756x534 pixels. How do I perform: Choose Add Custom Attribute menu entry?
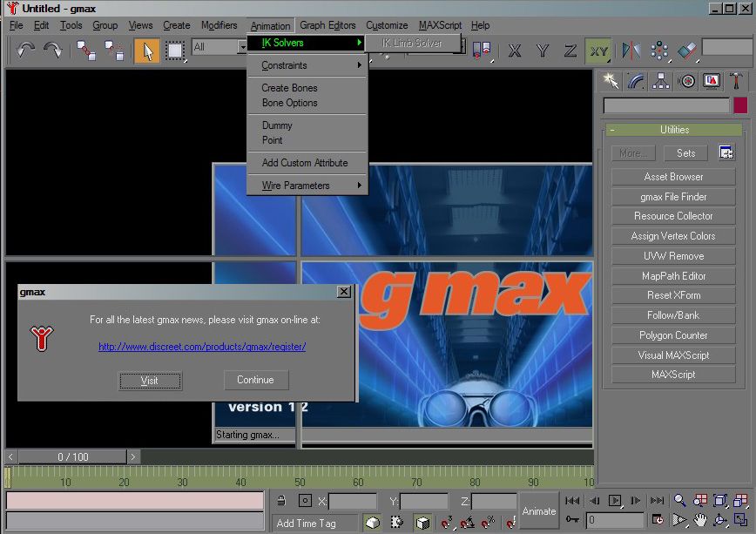(x=307, y=163)
